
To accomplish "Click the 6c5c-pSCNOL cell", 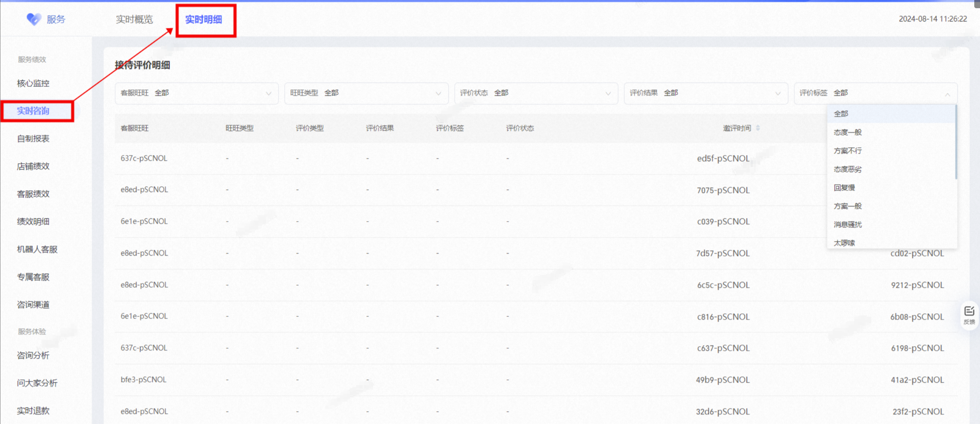I will (x=723, y=285).
